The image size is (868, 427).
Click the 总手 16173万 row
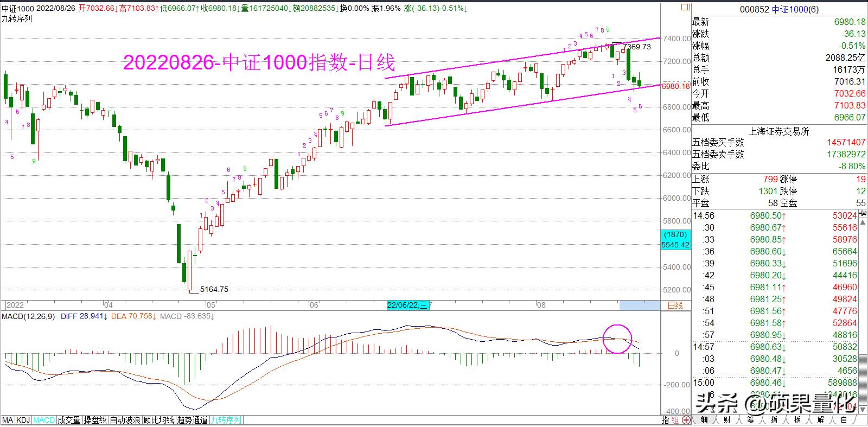779,69
